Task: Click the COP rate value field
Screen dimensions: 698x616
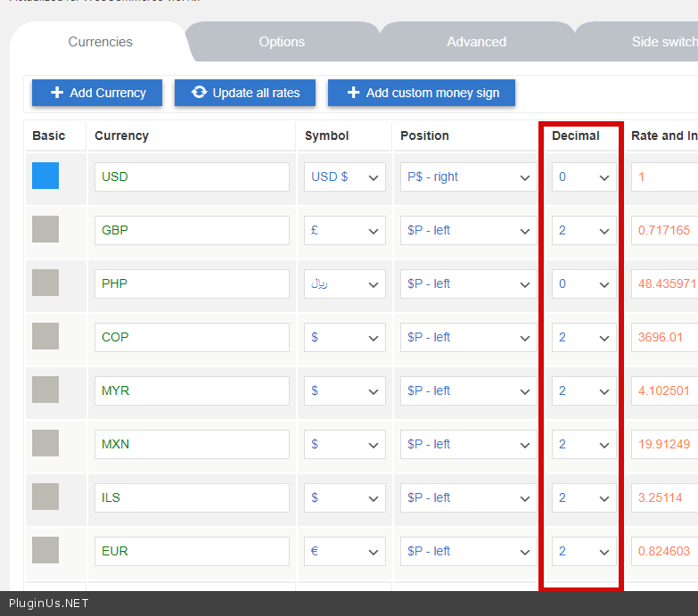Action: click(665, 337)
